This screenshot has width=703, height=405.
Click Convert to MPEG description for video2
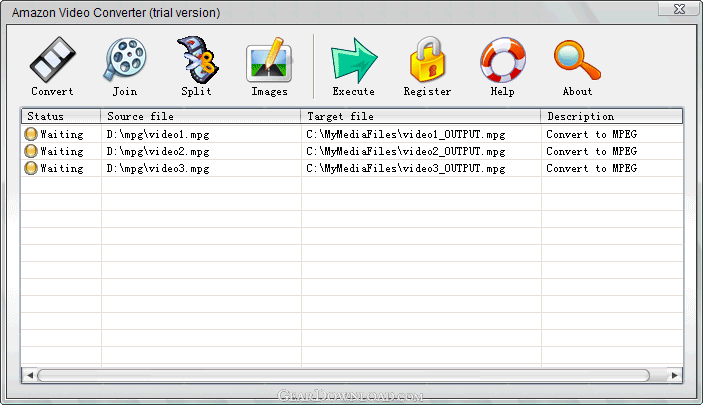click(591, 152)
